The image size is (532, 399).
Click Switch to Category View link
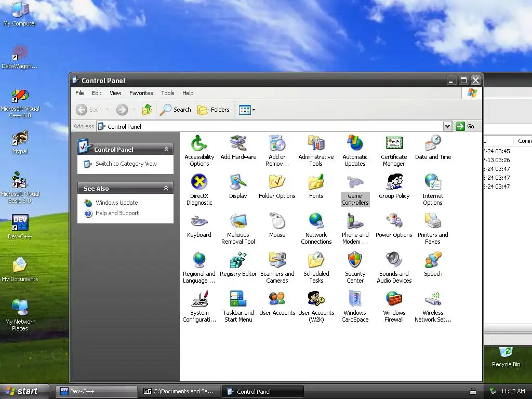(x=126, y=164)
